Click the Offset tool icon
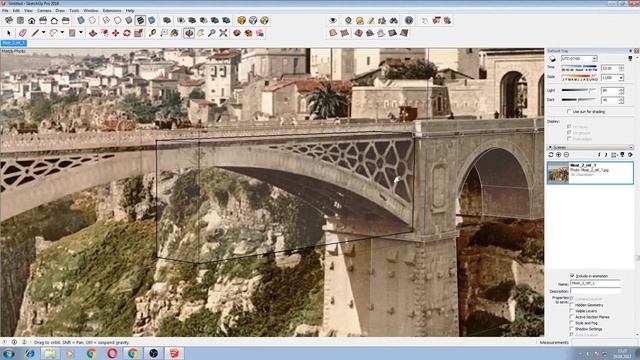Screen dimensions: 640x360 [104, 33]
